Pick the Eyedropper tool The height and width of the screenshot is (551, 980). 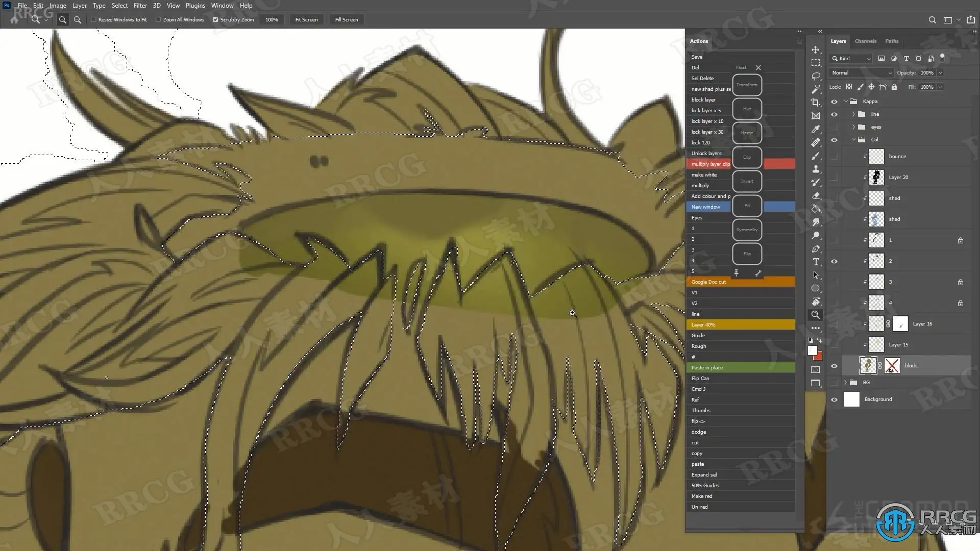pyautogui.click(x=816, y=129)
